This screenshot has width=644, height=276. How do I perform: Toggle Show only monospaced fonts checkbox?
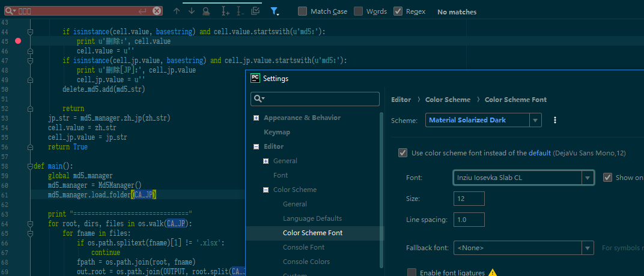[x=607, y=178]
